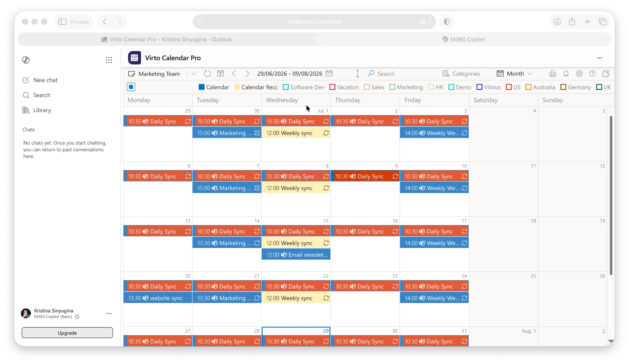Image resolution: width=629 pixels, height=364 pixels.
Task: Open the 13:00 Email newsletter event
Action: pos(296,255)
